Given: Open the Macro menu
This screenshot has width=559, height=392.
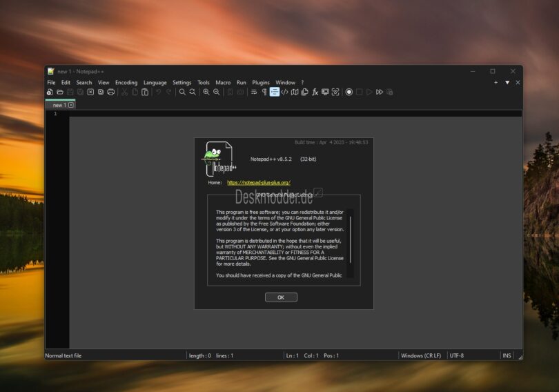Looking at the screenshot, I should pyautogui.click(x=223, y=82).
